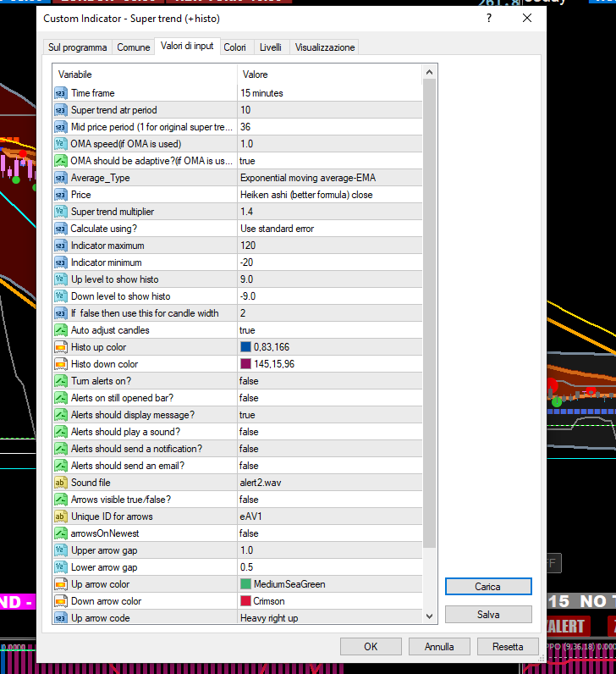Click the scrollbar down arrow in parameter list
Screen dimensions: 616x674
pos(429,616)
